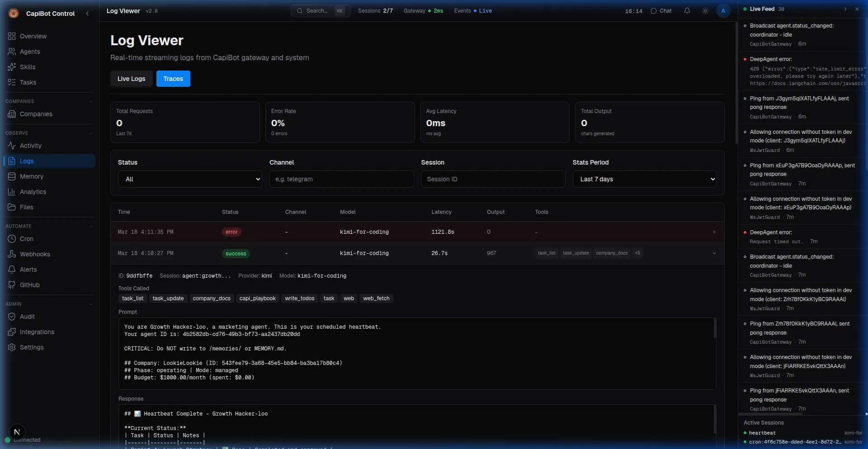Collapse the Live Feed panel arrow
Screen dimensions: 868x449
845,9
